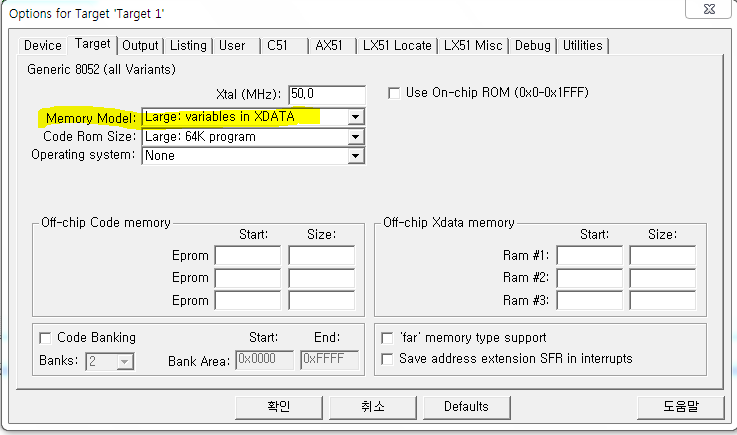This screenshot has height=435, width=737.
Task: Click third Eprom Size field
Action: click(x=321, y=300)
